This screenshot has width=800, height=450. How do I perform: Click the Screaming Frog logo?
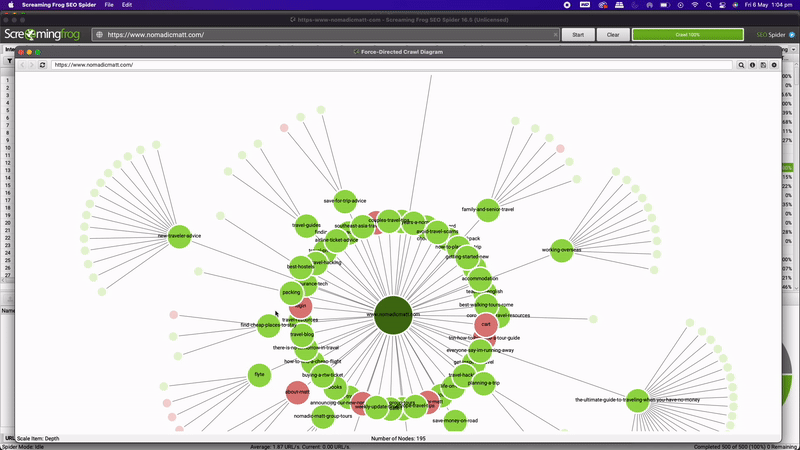point(42,35)
